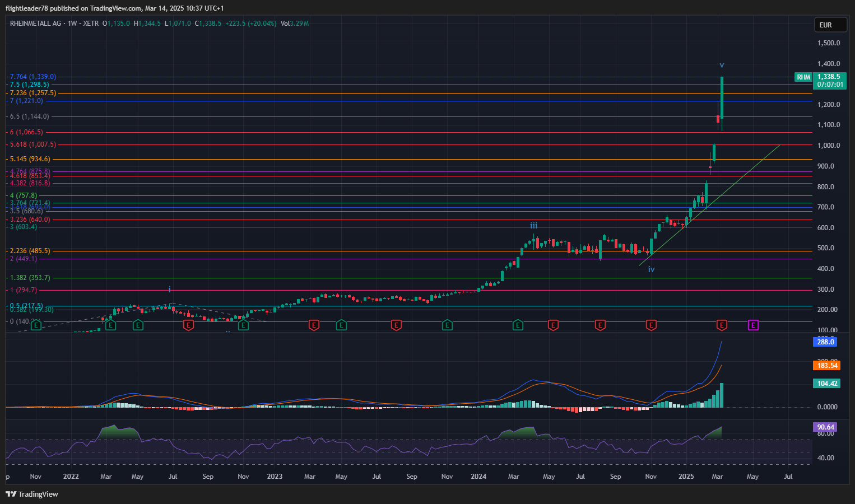Click the red earnings marker near Aug 2022
Viewport: 855px width, 504px height.
(x=189, y=325)
